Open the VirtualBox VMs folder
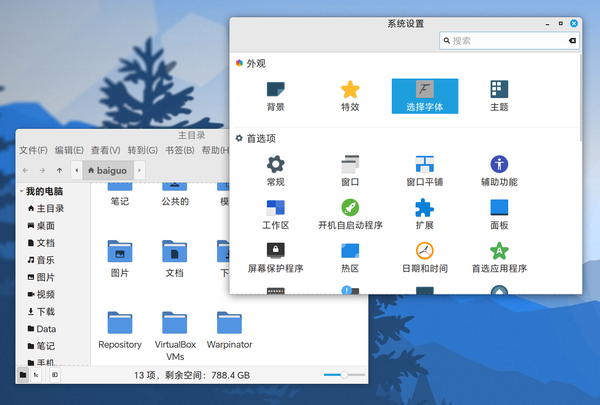Screen dimensions: 600x405 click(175, 336)
